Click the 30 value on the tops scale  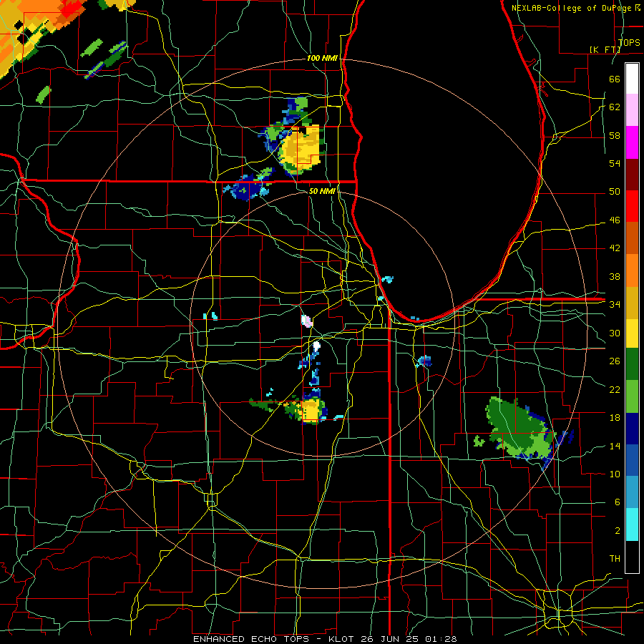[615, 333]
